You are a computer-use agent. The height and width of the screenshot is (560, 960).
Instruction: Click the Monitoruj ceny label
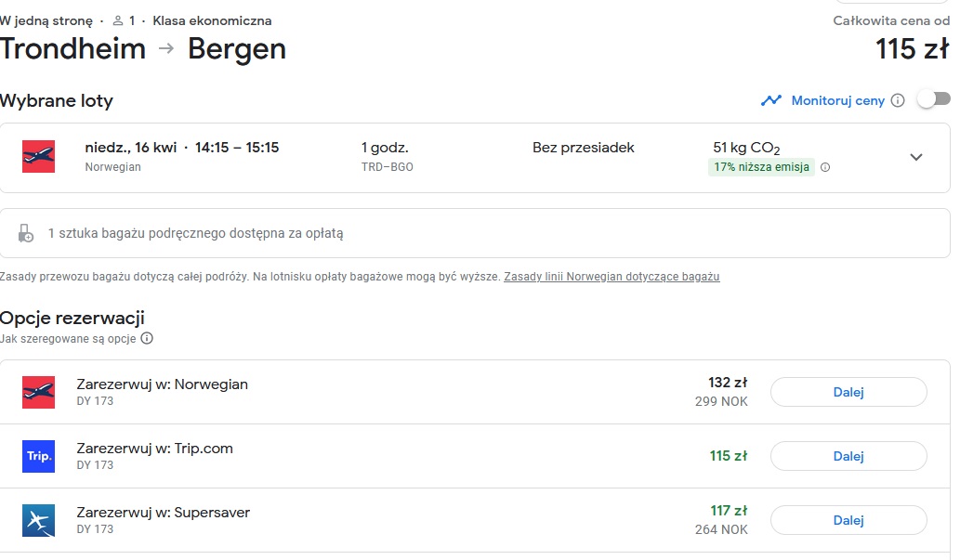coord(838,100)
